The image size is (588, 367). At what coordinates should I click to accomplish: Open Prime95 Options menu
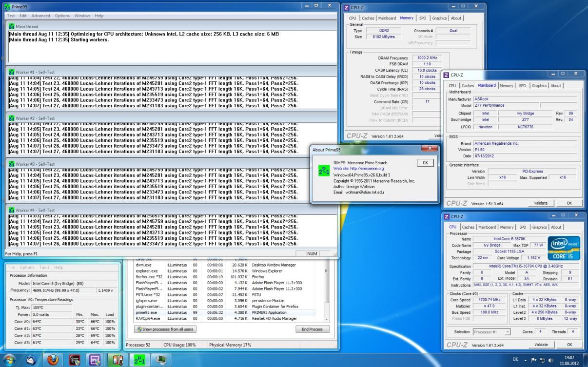62,16
